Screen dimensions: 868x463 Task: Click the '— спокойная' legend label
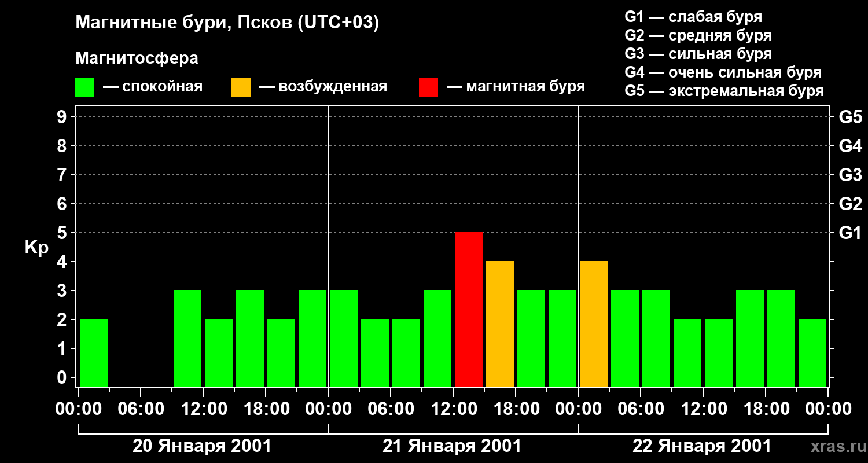(153, 87)
